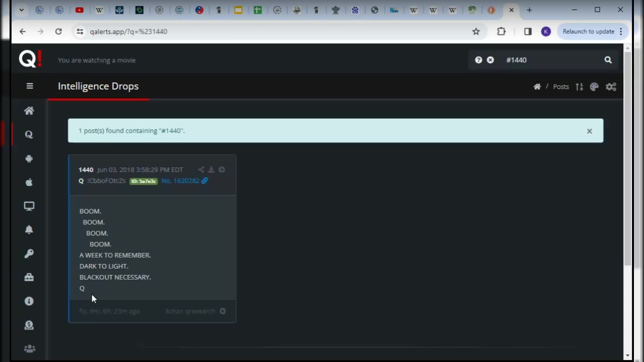The image size is (644, 362).
Task: Click the address bar showing qalerts.app
Action: [x=272, y=31]
